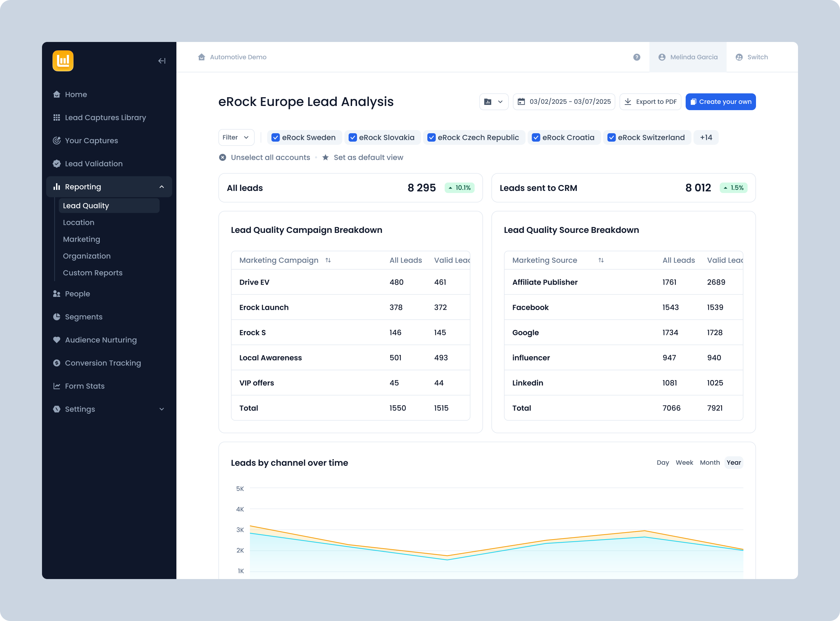Click the Unselect all accounts X icon
The width and height of the screenshot is (840, 621).
click(223, 157)
